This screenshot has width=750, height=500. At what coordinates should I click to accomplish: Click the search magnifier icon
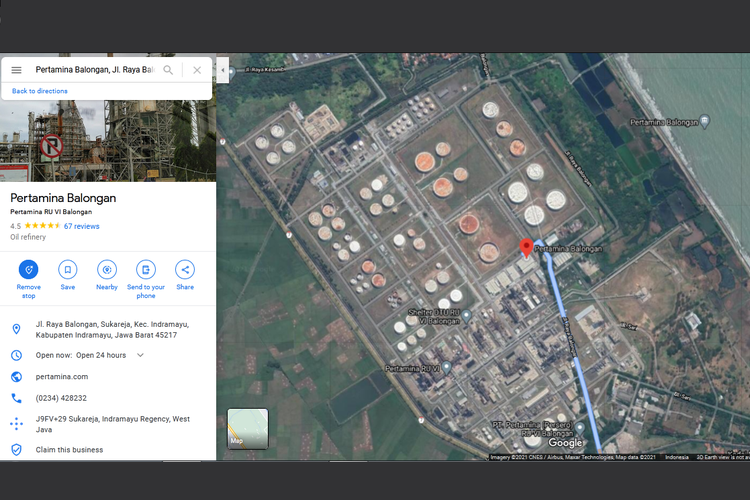click(168, 70)
